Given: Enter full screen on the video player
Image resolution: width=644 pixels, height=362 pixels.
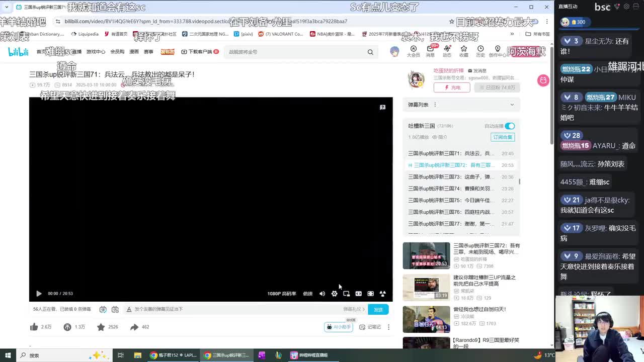Looking at the screenshot, I should point(382,294).
